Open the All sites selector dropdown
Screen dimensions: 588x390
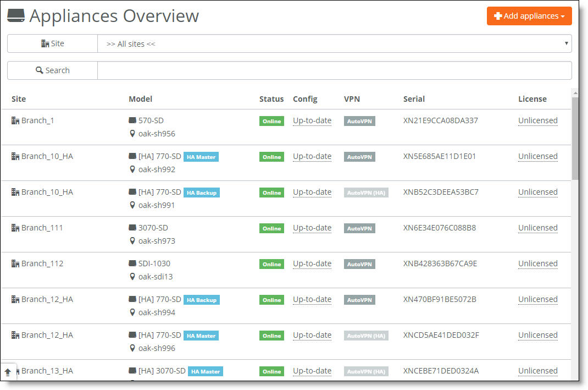335,43
